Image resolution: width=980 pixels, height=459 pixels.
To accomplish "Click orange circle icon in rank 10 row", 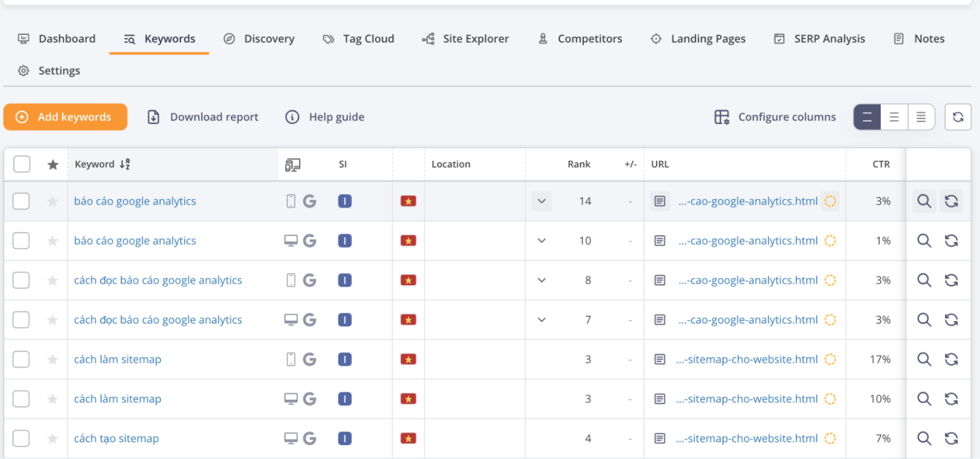I will [x=830, y=240].
